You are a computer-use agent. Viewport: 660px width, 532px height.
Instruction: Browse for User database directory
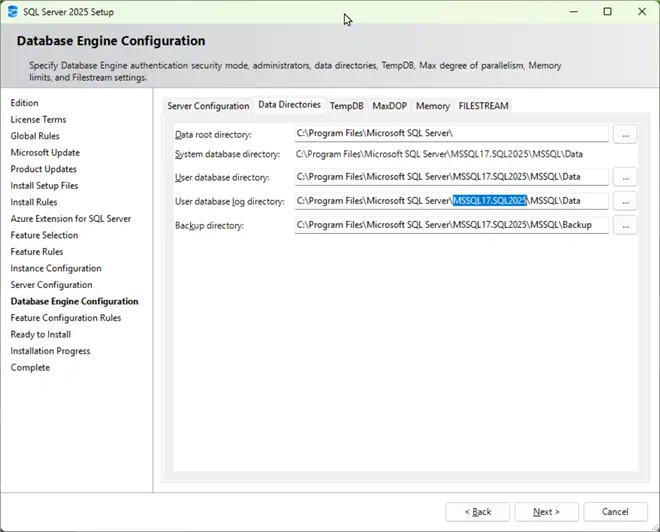(x=625, y=177)
